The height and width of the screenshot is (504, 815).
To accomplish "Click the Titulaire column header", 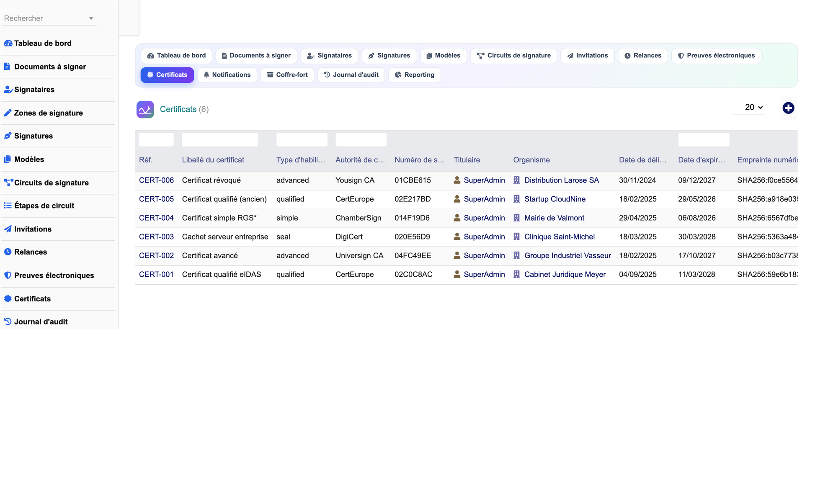I will pyautogui.click(x=467, y=160).
